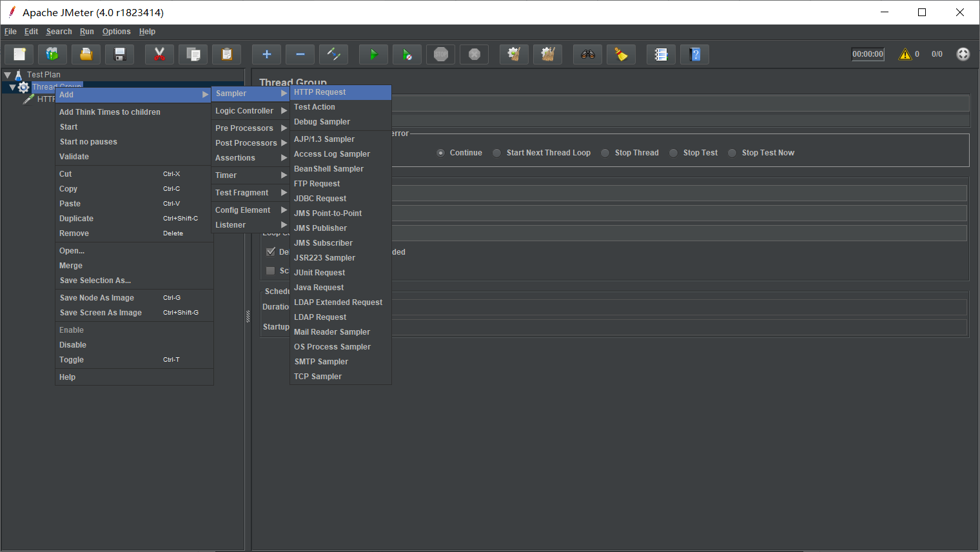Screen dimensions: 980x552
Task: Click the Stop test icon
Action: [440, 55]
